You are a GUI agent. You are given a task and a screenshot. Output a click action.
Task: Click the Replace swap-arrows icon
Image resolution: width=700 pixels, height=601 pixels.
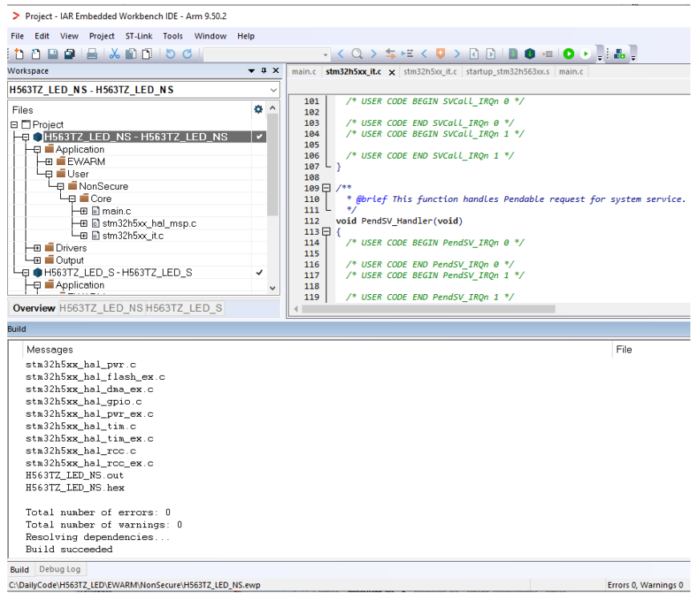pos(390,54)
